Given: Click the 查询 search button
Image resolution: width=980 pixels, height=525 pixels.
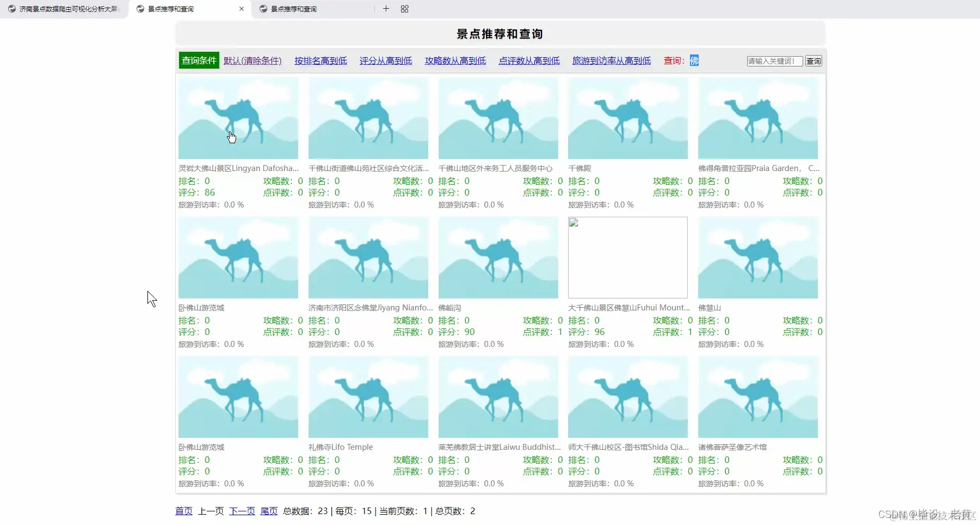Looking at the screenshot, I should click(813, 60).
